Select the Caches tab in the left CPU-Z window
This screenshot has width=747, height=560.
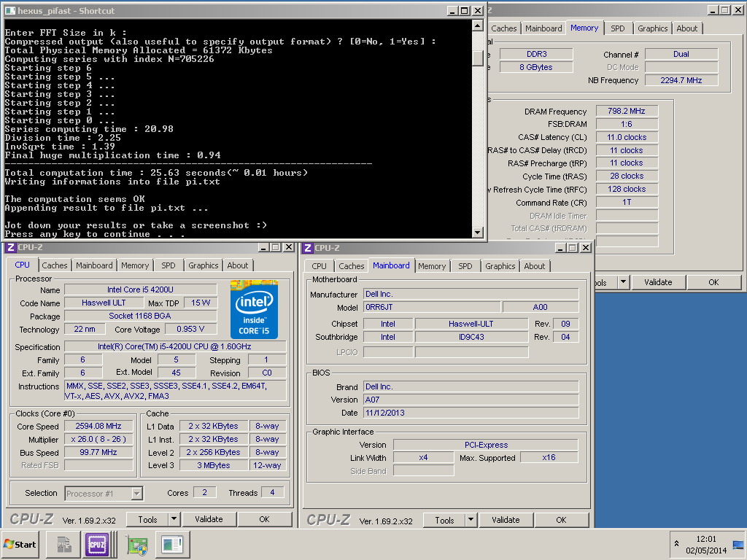point(55,265)
